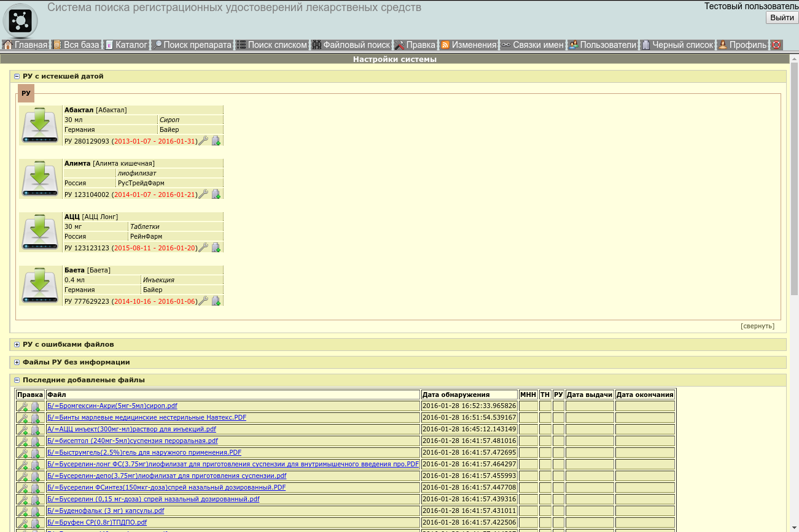Click the wrench icon in the бисептол file row
This screenshot has width=799, height=532.
pos(23,442)
